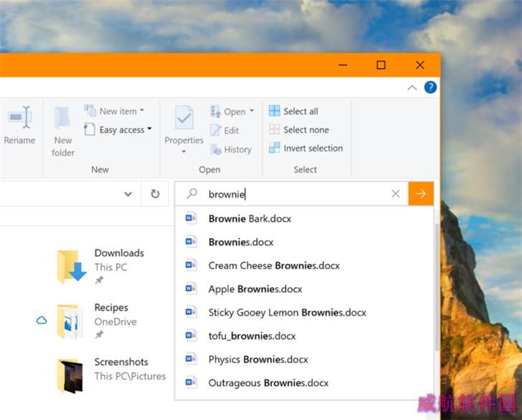The image size is (522, 420).
Task: Open the New item menu
Action: tap(114, 111)
